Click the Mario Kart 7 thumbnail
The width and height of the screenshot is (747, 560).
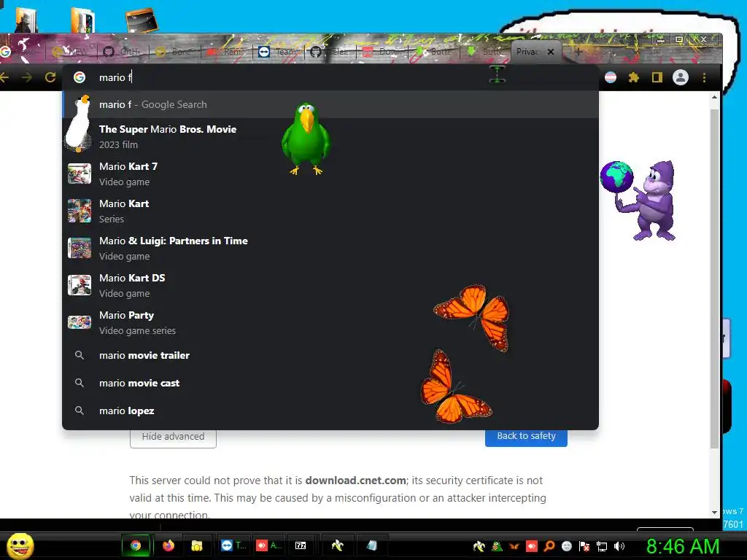[80, 174]
